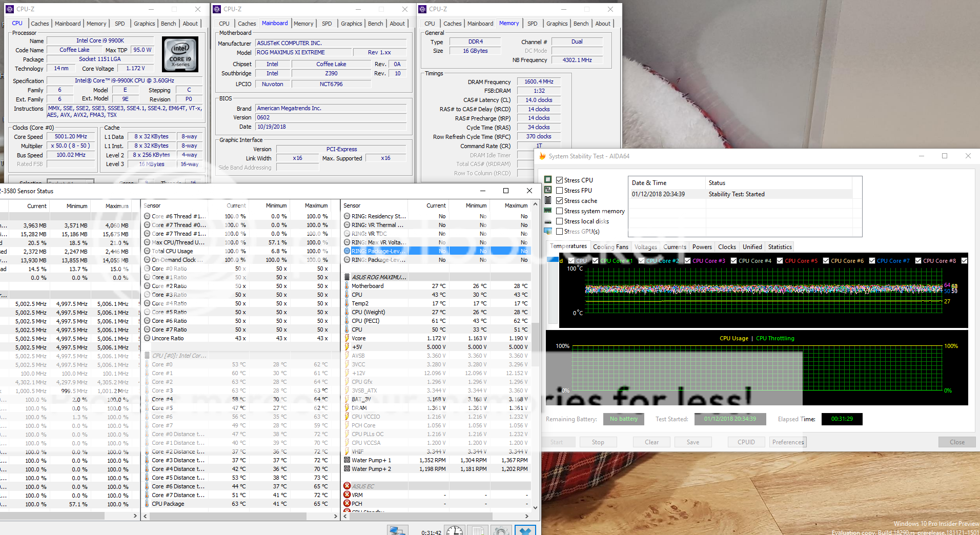The width and height of the screenshot is (980, 535).
Task: Click the clock reset icon in HWiNFO toolbar
Action: point(455,530)
